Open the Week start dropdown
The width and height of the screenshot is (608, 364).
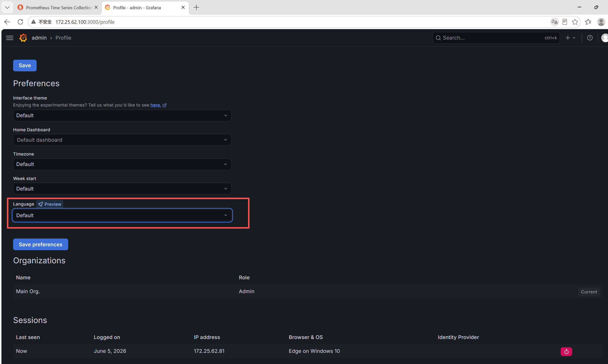(122, 189)
